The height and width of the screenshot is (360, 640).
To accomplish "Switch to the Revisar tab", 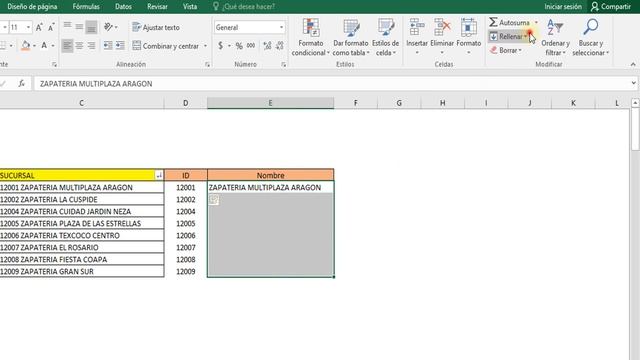I will coord(158,7).
